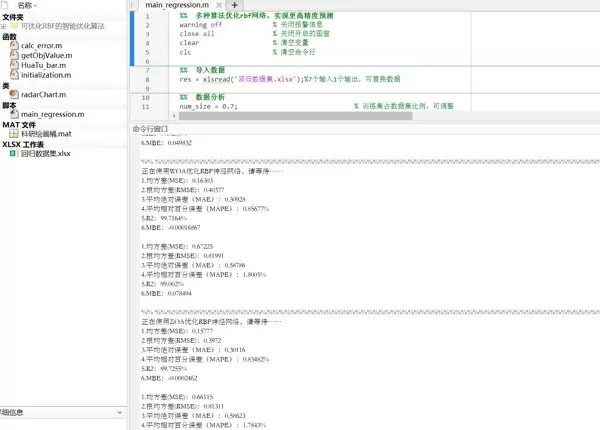
Task: Expand the 可优化RBF的智能优化算法 folder
Action: tap(4, 27)
